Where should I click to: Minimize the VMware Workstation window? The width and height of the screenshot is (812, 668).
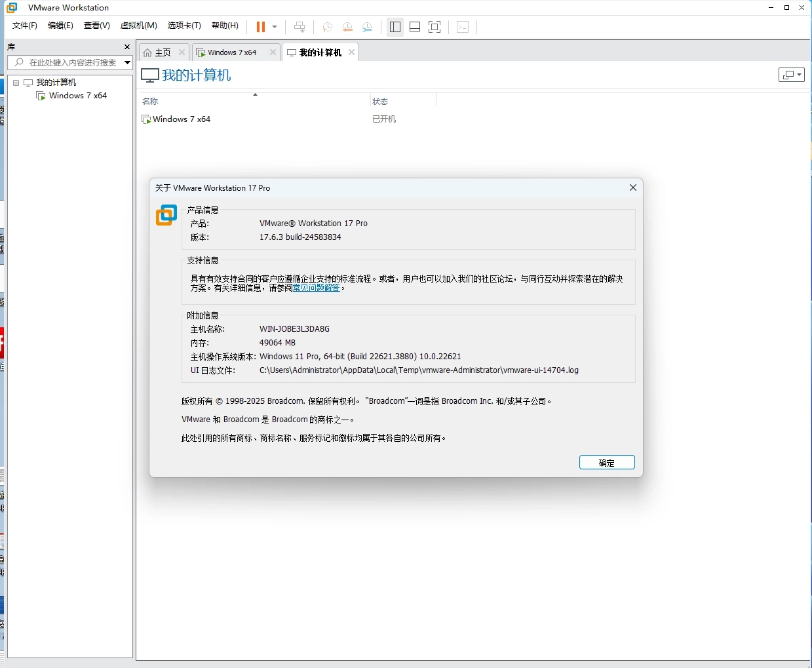771,8
